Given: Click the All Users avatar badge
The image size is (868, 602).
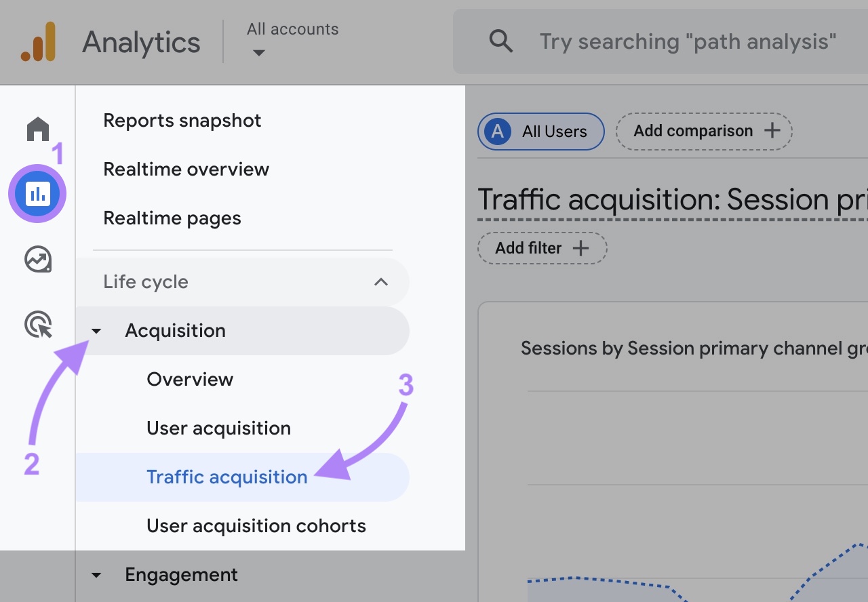Looking at the screenshot, I should pyautogui.click(x=497, y=131).
